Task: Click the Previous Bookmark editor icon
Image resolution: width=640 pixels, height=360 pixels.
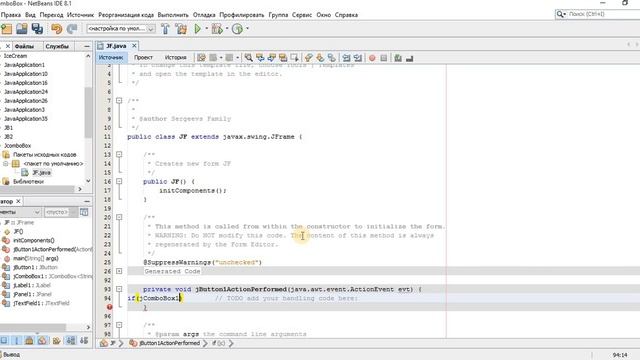Action: pos(309,58)
